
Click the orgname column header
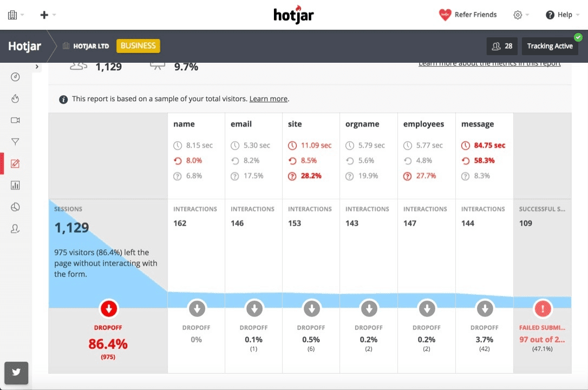click(x=362, y=124)
